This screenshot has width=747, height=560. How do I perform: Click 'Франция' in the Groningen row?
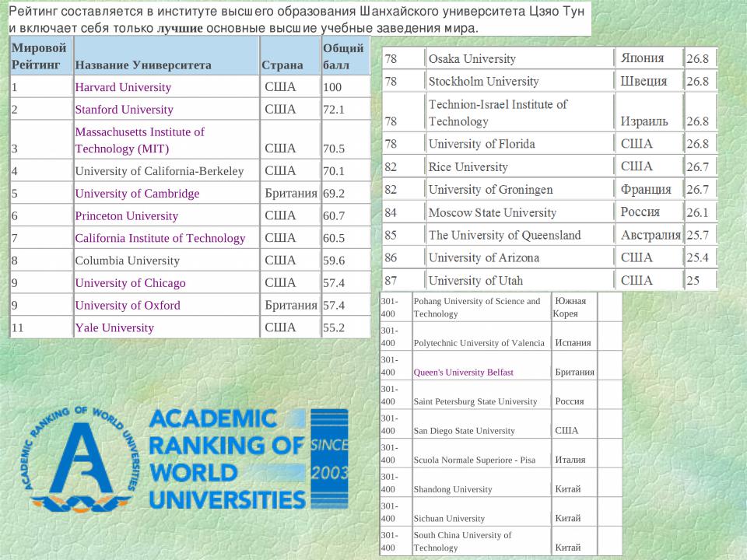point(649,190)
